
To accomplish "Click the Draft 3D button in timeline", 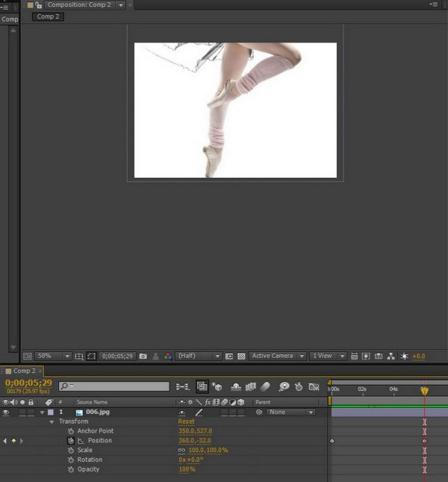I will pyautogui.click(x=217, y=386).
